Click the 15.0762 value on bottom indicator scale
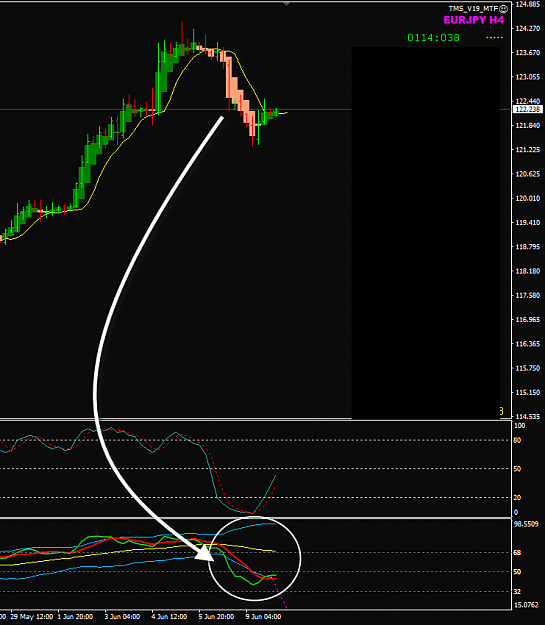This screenshot has height=625, width=545. (526, 605)
